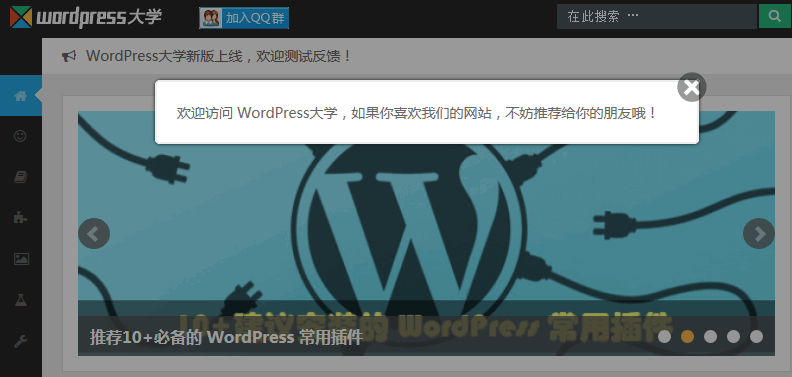
Task: Open the flask lab sidebar item
Action: coord(21,300)
